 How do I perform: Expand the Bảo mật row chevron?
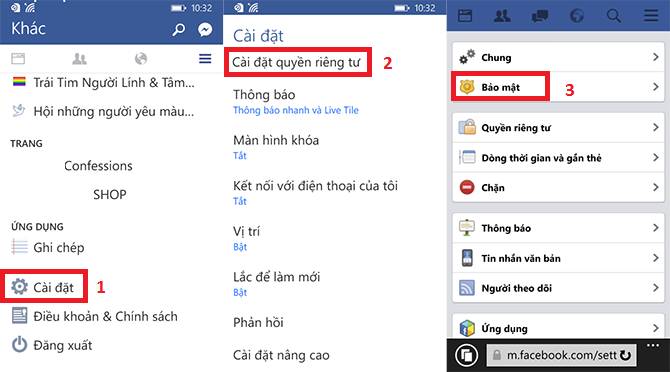pyautogui.click(x=655, y=87)
